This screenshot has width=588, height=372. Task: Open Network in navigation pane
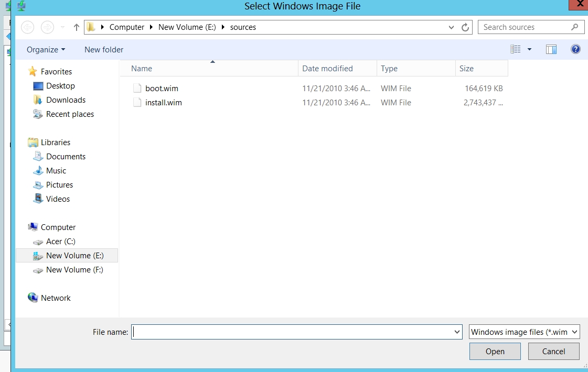56,298
